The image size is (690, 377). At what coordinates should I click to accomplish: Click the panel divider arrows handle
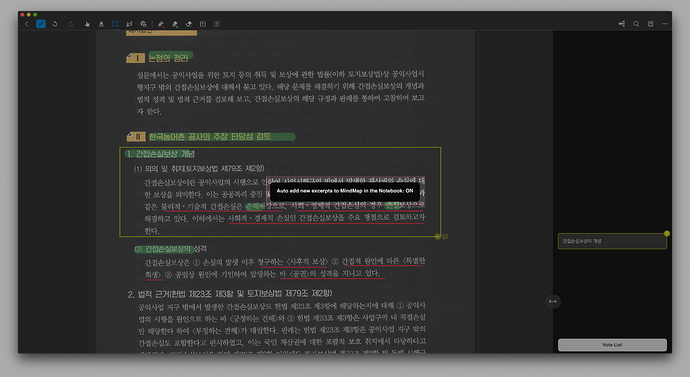pos(553,301)
